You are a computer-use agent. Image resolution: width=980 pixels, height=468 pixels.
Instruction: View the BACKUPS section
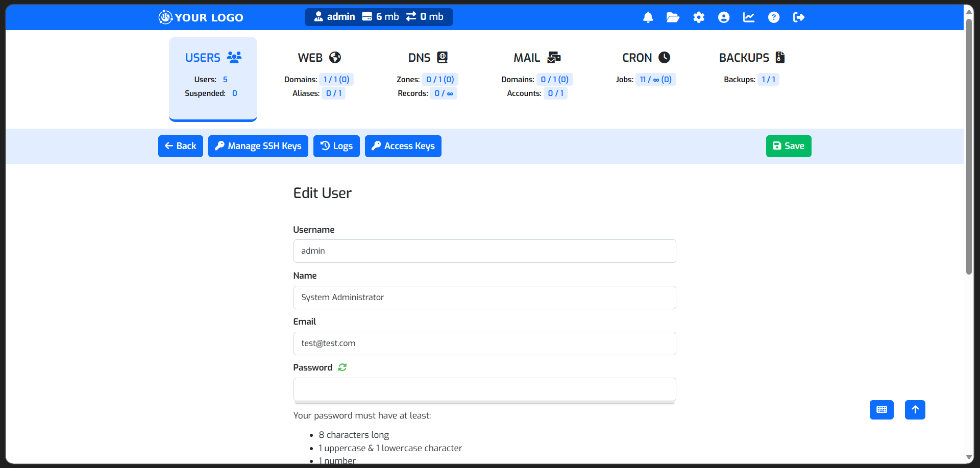coord(751,58)
